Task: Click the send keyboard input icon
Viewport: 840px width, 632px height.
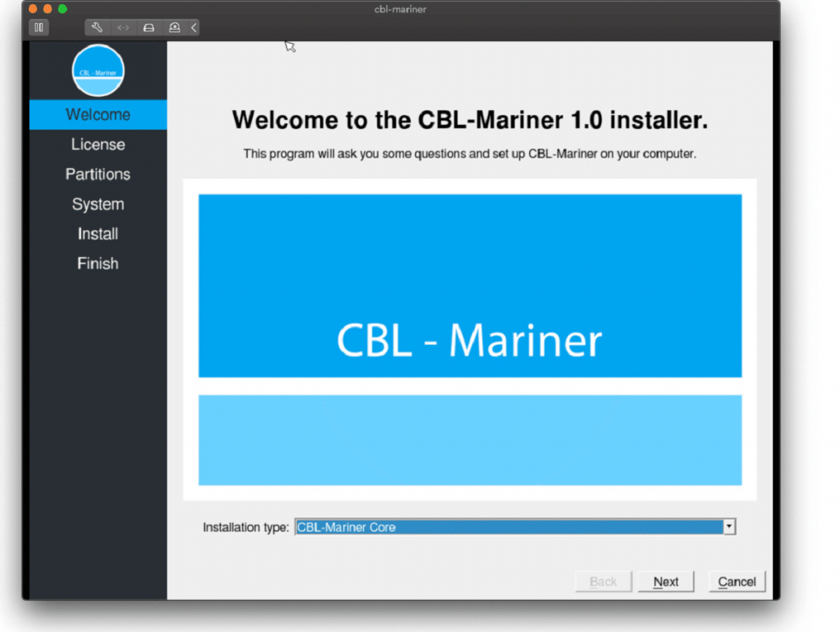Action: coord(121,27)
